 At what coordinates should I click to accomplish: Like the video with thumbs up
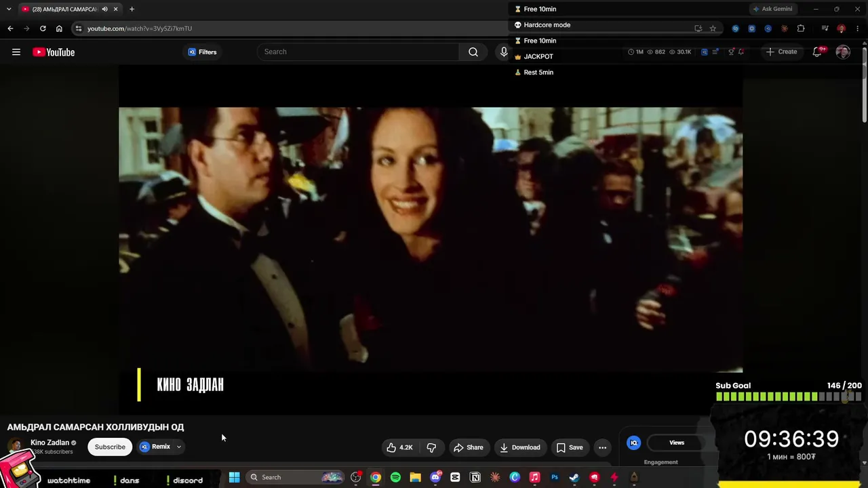pyautogui.click(x=399, y=447)
